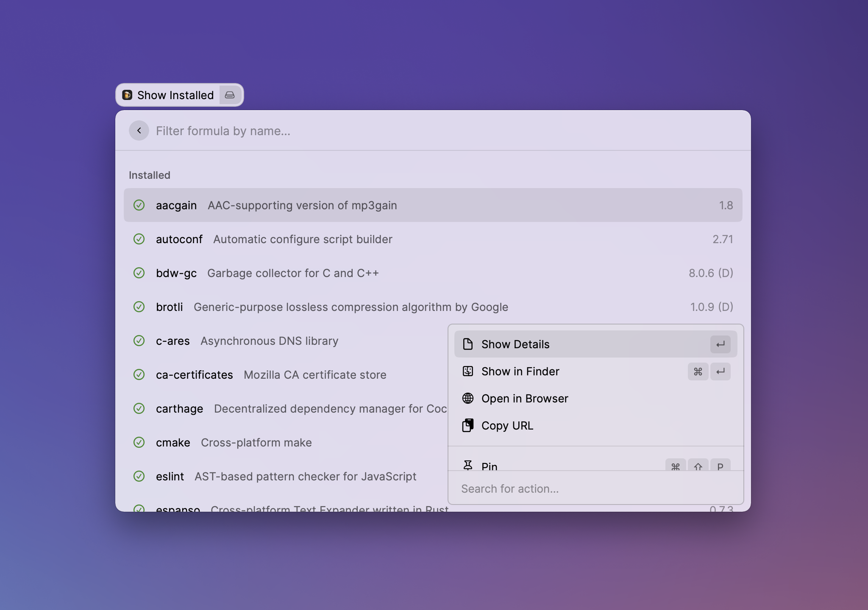Click green checkmark beside autoconf

point(139,239)
